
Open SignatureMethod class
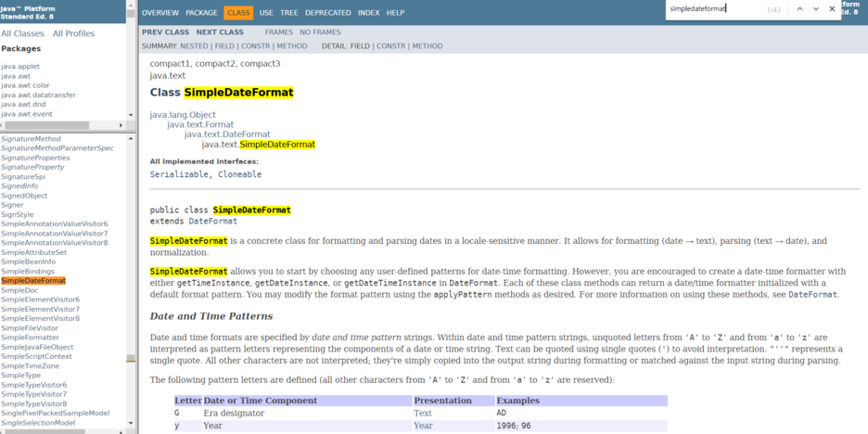(x=31, y=139)
